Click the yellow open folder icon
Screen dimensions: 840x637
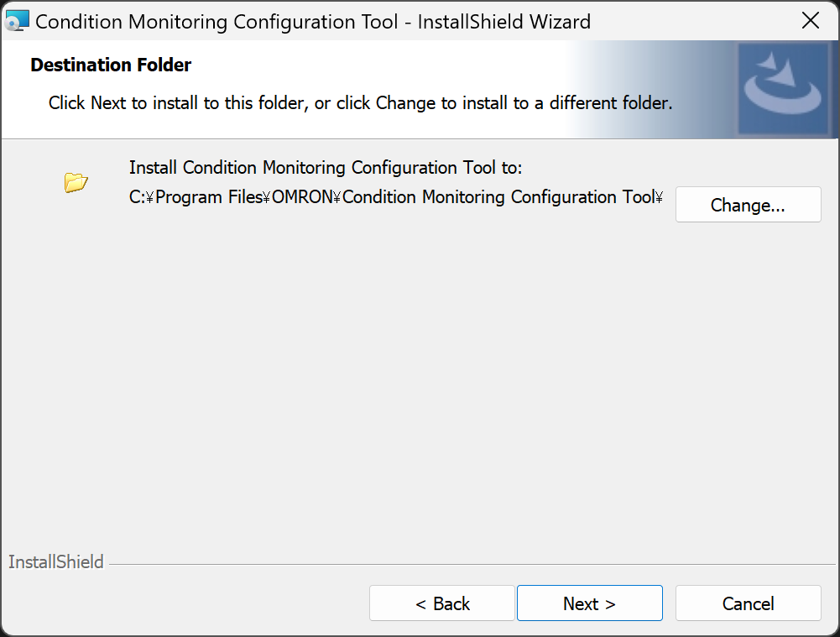click(76, 181)
